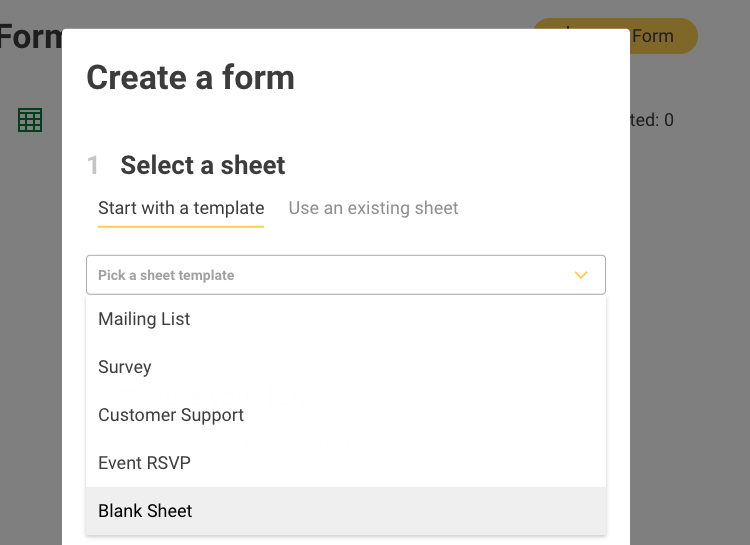Select the Survey template option
The height and width of the screenshot is (545, 750).
[x=125, y=367]
